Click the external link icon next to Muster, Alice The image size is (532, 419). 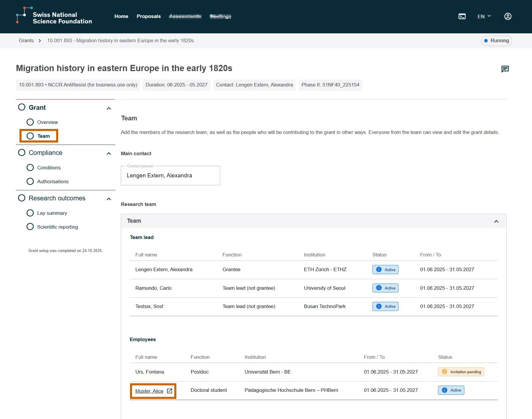pyautogui.click(x=170, y=391)
